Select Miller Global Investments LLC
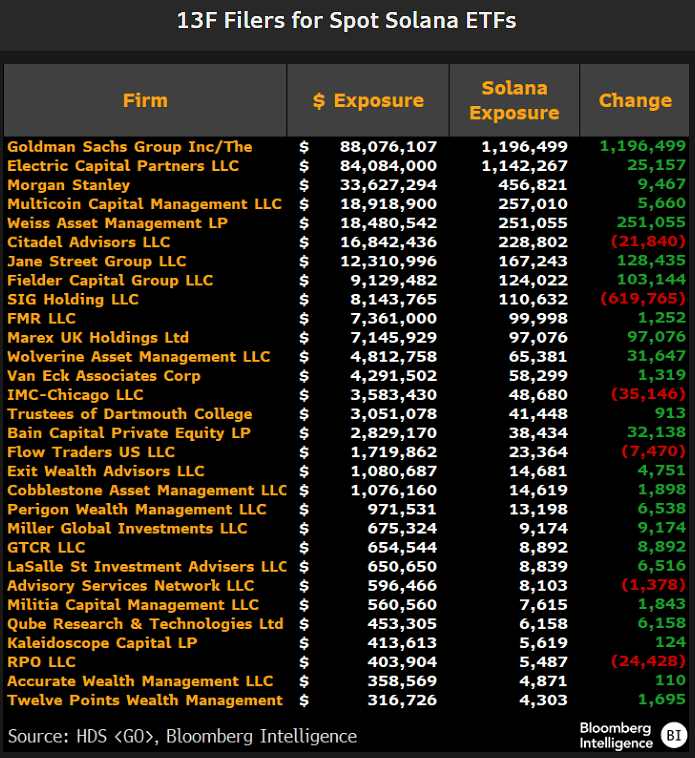The image size is (695, 758). (127, 529)
